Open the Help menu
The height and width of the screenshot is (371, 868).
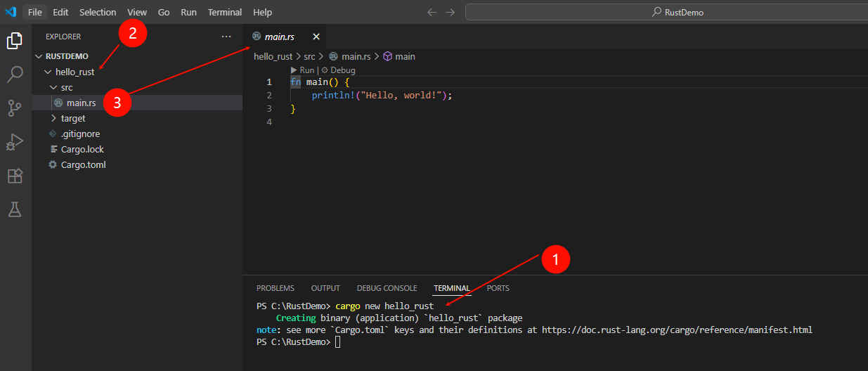click(x=262, y=12)
